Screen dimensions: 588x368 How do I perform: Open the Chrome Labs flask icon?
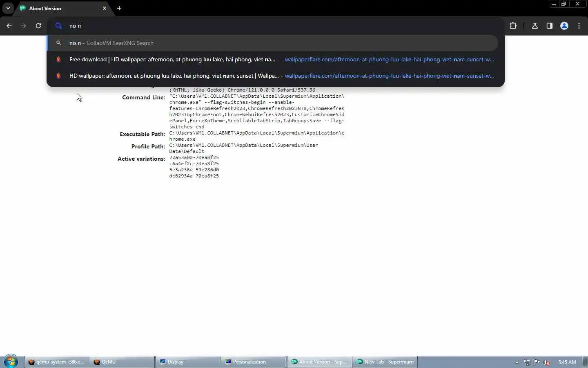coord(535,26)
